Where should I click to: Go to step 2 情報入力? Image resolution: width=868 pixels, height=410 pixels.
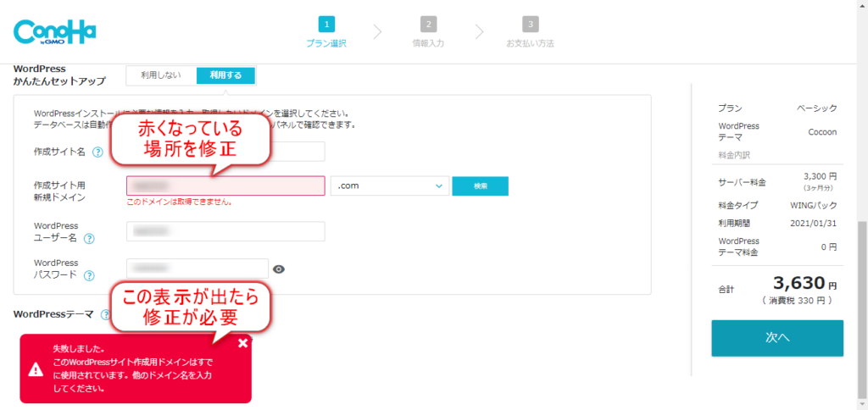pyautogui.click(x=428, y=33)
